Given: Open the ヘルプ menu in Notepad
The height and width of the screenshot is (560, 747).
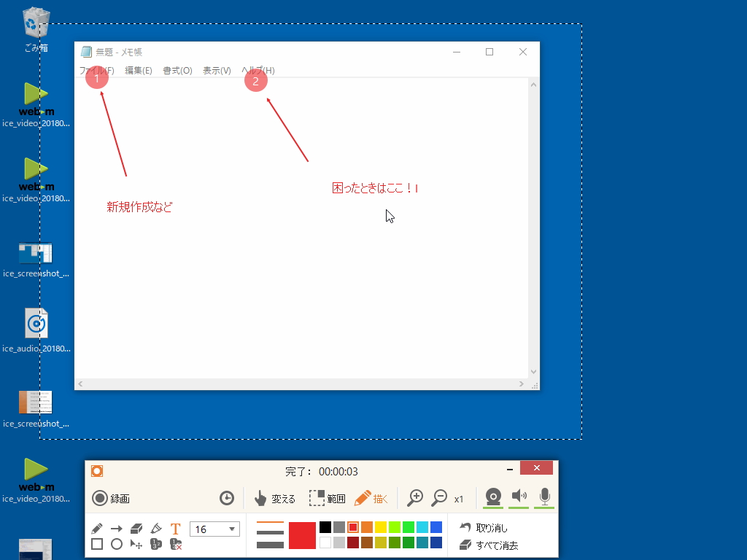Looking at the screenshot, I should tap(256, 71).
